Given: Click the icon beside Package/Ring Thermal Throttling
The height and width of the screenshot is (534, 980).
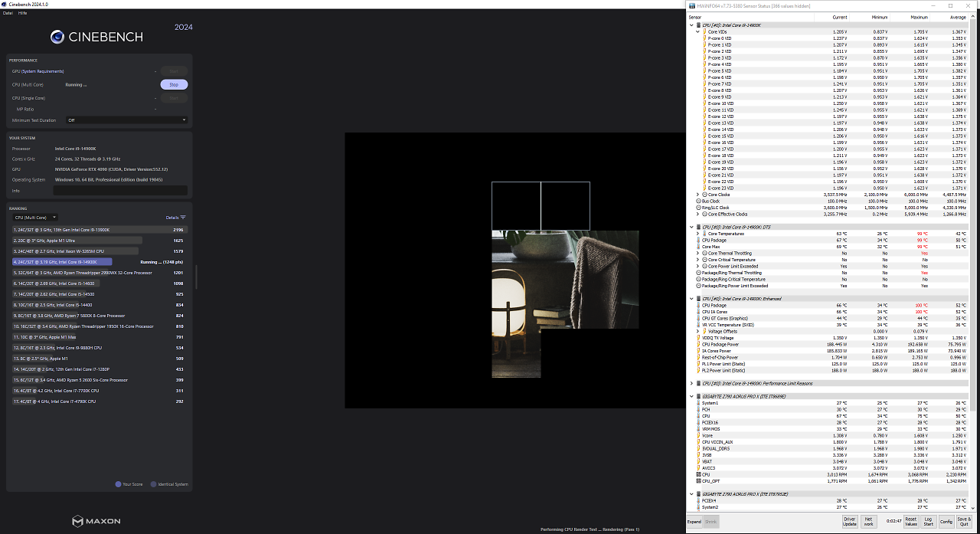Looking at the screenshot, I should click(x=698, y=273).
